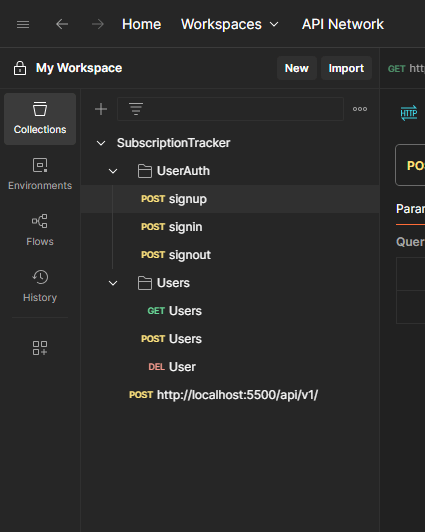This screenshot has height=532, width=425.
Task: Collapse the UserAuth folder chevron
Action: tap(113, 171)
